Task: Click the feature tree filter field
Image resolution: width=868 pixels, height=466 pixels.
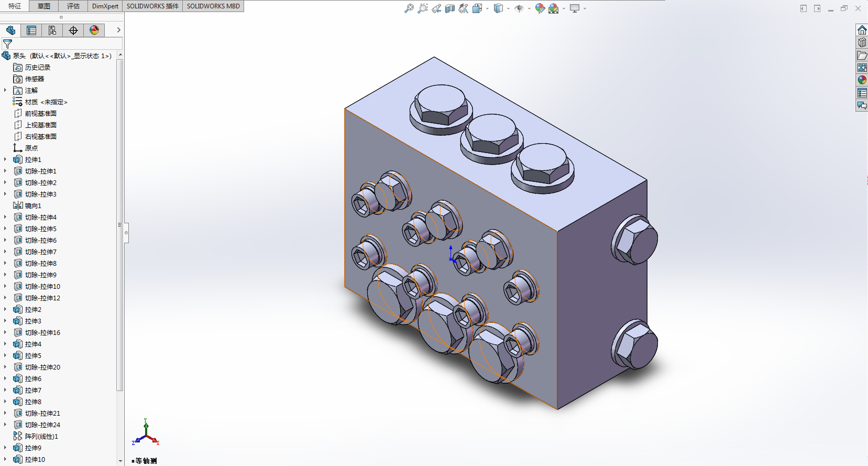Action: click(x=62, y=44)
